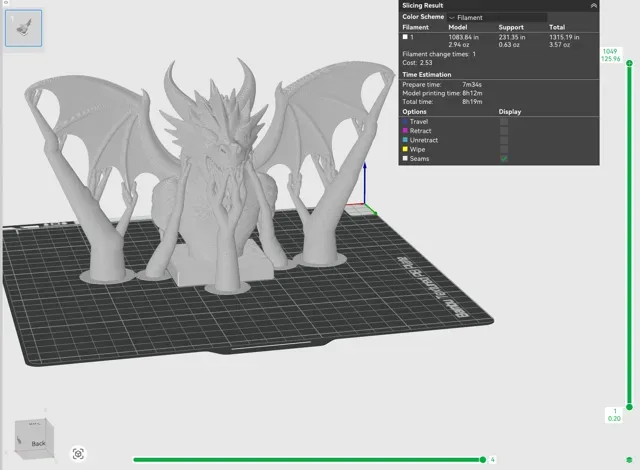Click the Prepare time 7m34s value
The width and height of the screenshot is (640, 470).
click(x=472, y=85)
